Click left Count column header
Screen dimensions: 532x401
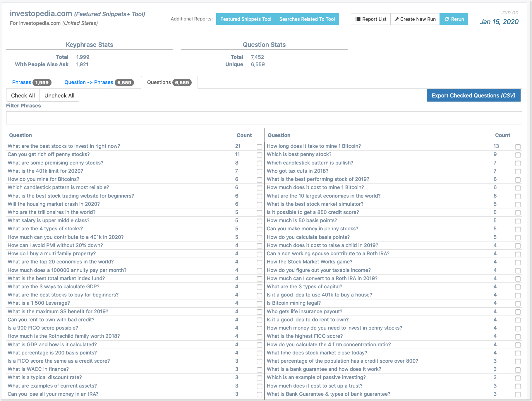244,135
